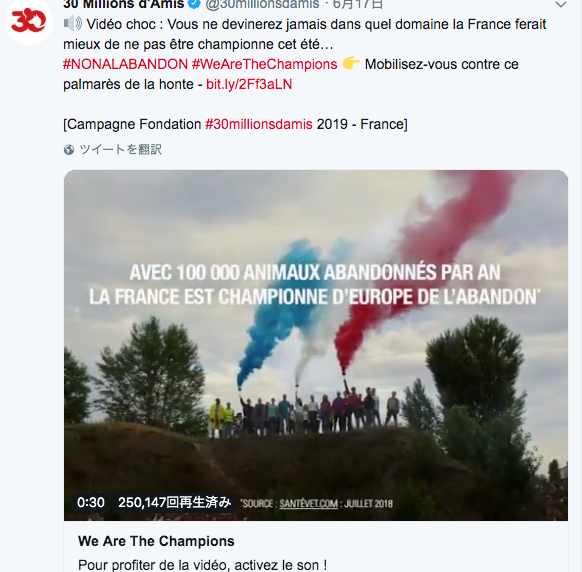Open the #NONALABANDON hashtag
Screen dimensions: 582x572
tap(125, 64)
